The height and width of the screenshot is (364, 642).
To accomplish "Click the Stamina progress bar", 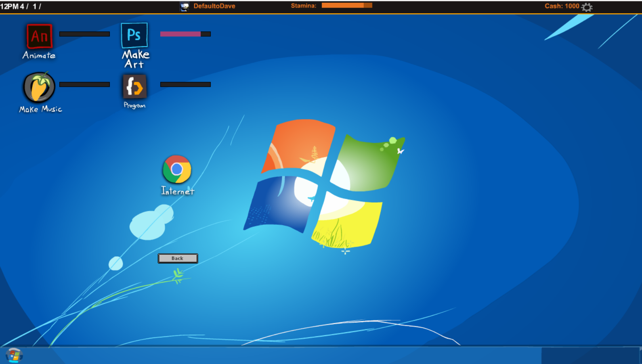I will pyautogui.click(x=347, y=5).
